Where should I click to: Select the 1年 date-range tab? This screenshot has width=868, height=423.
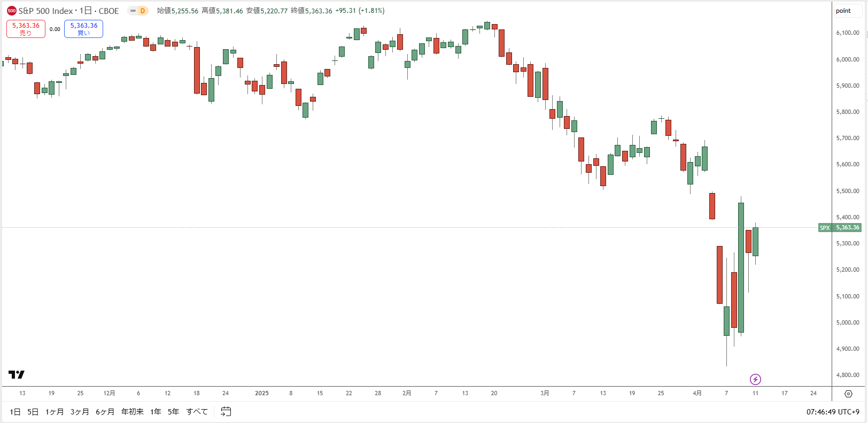pos(156,412)
